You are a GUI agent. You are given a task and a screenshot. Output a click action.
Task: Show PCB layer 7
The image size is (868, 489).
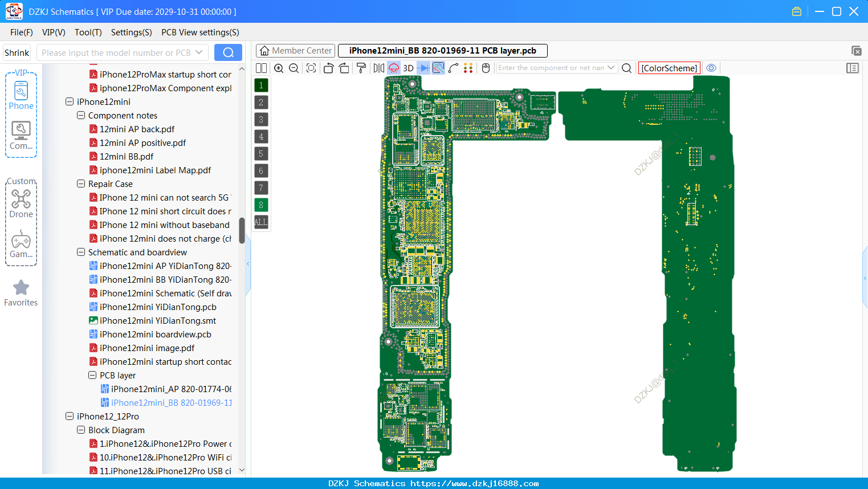pos(261,188)
